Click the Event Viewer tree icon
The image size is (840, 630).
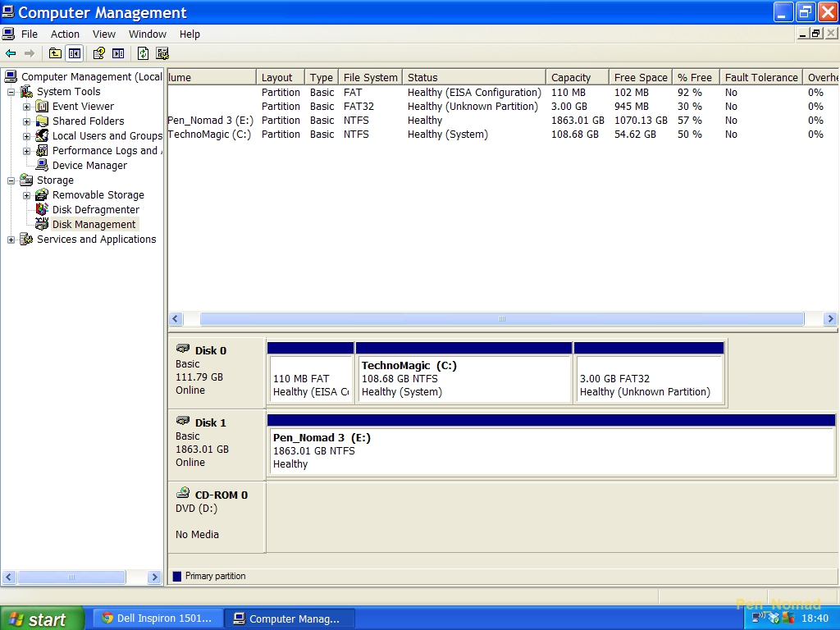click(42, 106)
